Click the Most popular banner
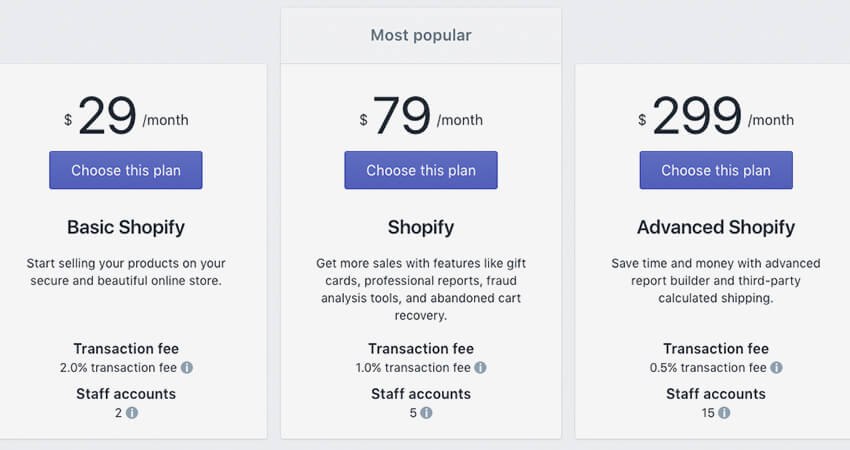850x450 pixels. click(421, 36)
